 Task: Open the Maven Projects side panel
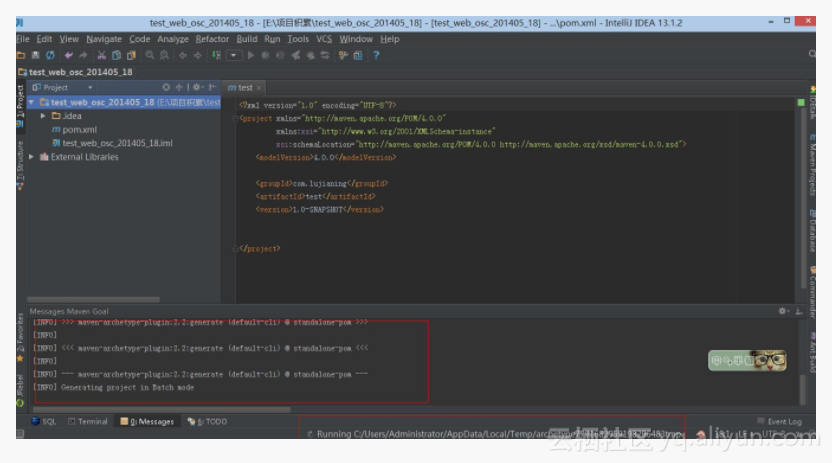(812, 165)
